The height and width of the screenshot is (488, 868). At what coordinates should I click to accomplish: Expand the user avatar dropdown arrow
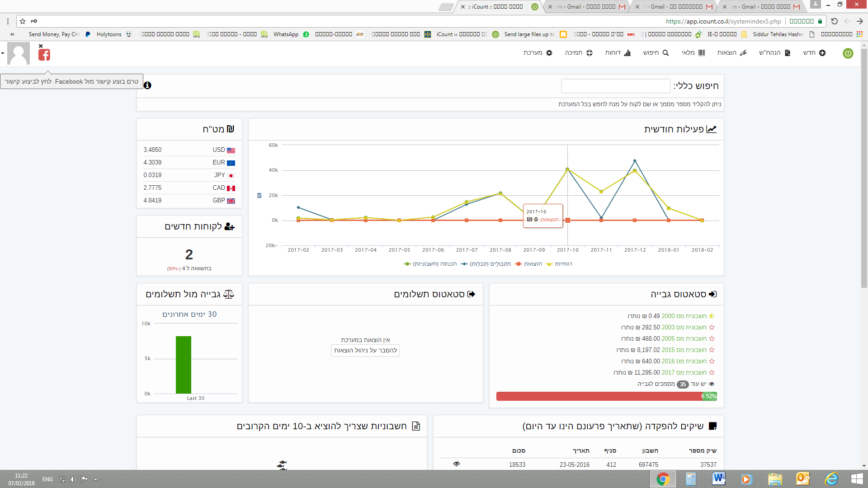click(3, 53)
